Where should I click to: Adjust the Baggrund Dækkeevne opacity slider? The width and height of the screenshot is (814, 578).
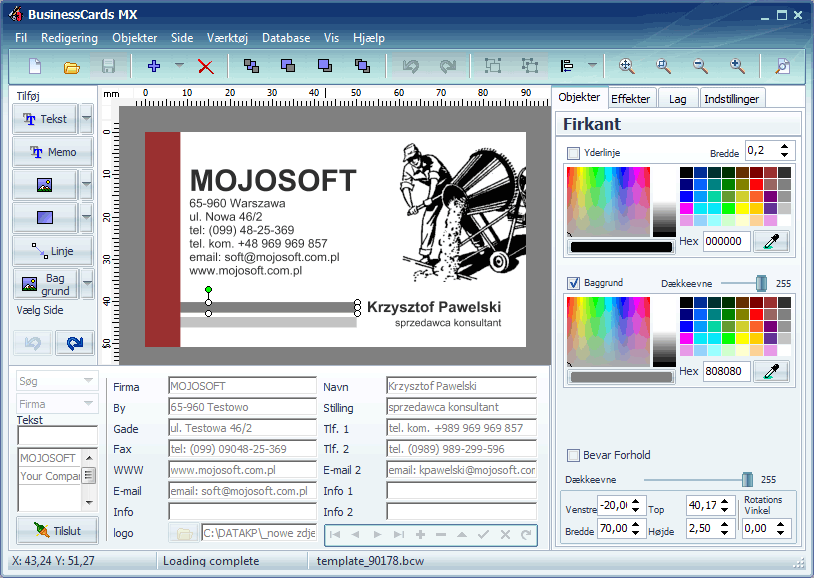click(761, 284)
